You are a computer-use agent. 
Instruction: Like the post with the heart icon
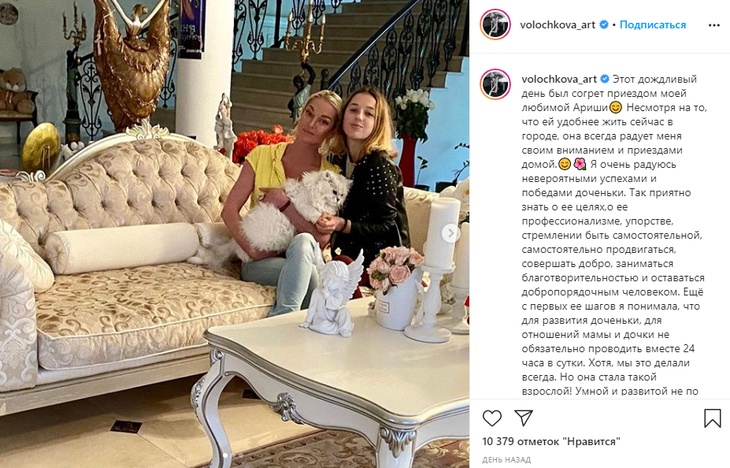492,418
